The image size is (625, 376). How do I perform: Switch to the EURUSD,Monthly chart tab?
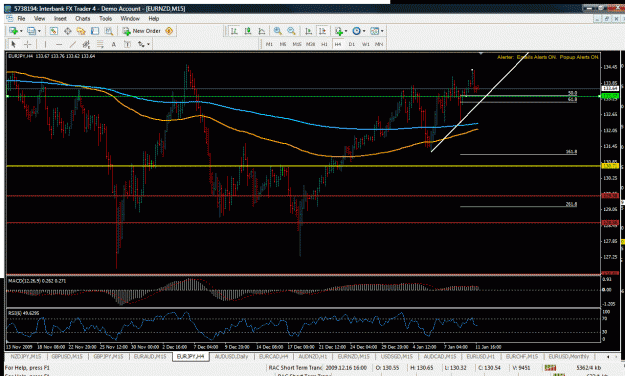(568, 356)
